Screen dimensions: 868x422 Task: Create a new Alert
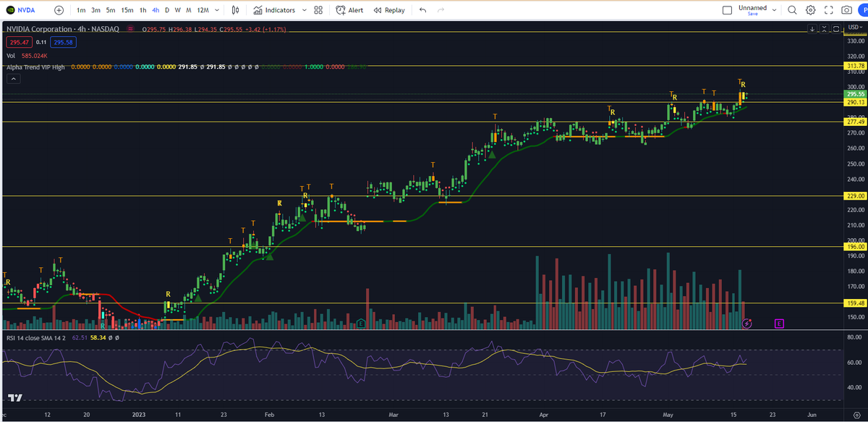click(x=350, y=10)
